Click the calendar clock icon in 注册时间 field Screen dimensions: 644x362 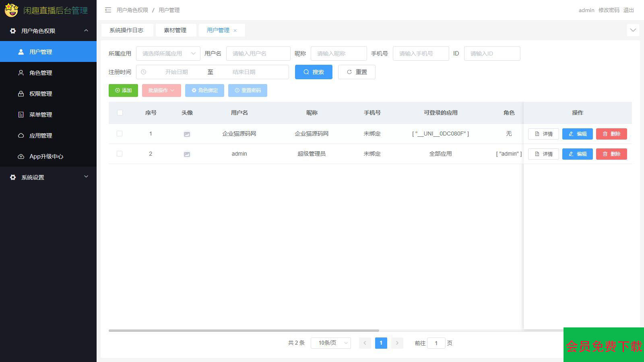[x=144, y=72]
